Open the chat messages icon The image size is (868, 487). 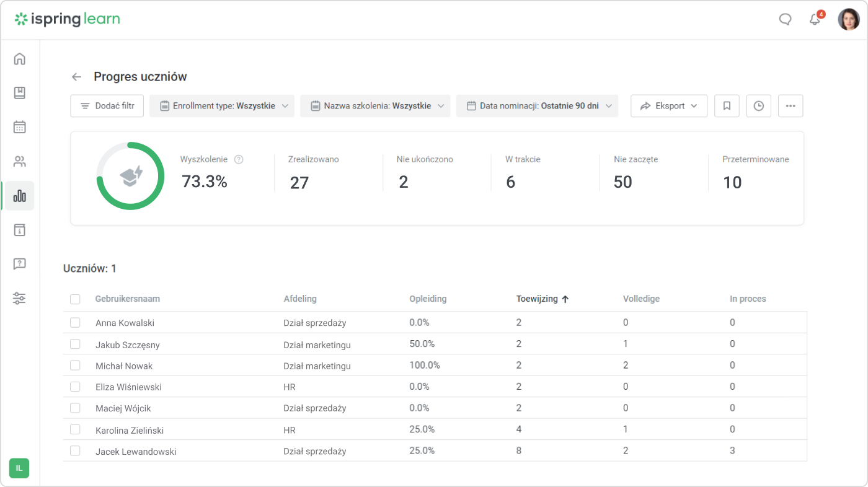785,19
